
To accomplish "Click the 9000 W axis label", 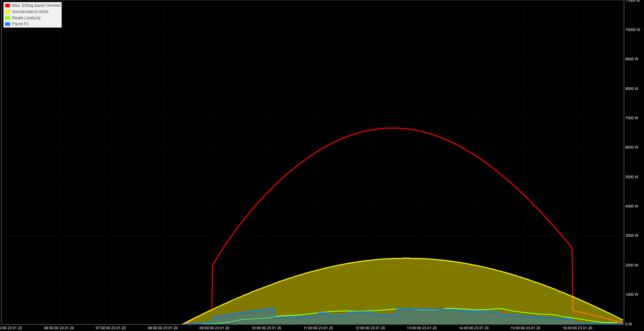I will tap(632, 59).
